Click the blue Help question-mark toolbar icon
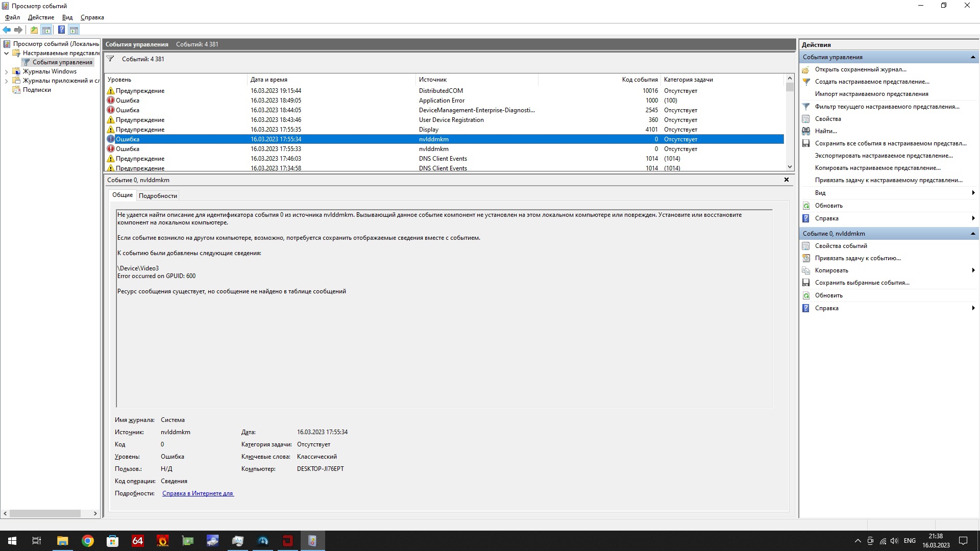 point(61,30)
